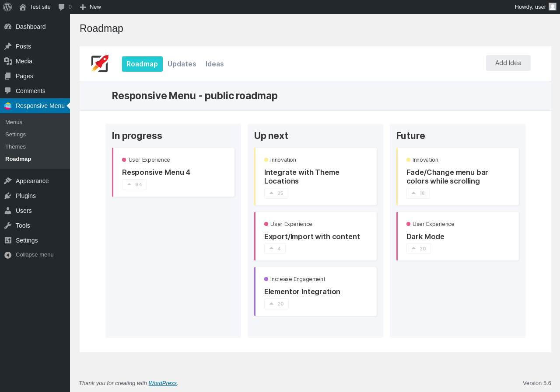Open the Appearance menu

(35, 181)
